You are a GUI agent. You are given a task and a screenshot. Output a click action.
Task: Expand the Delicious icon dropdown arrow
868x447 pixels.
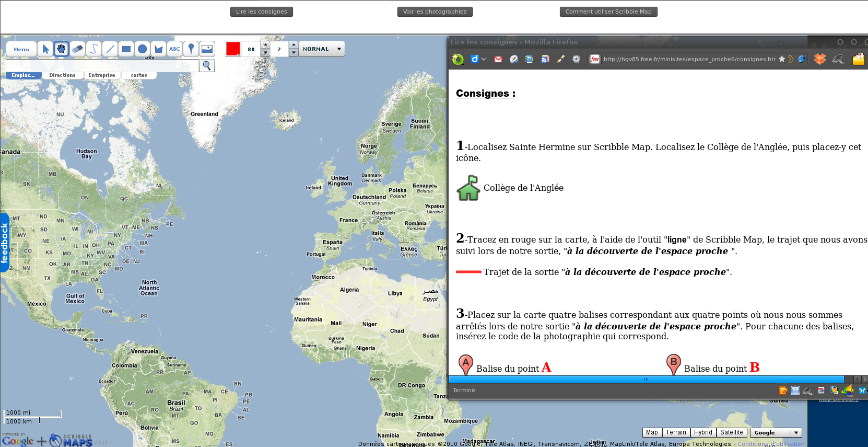484,59
